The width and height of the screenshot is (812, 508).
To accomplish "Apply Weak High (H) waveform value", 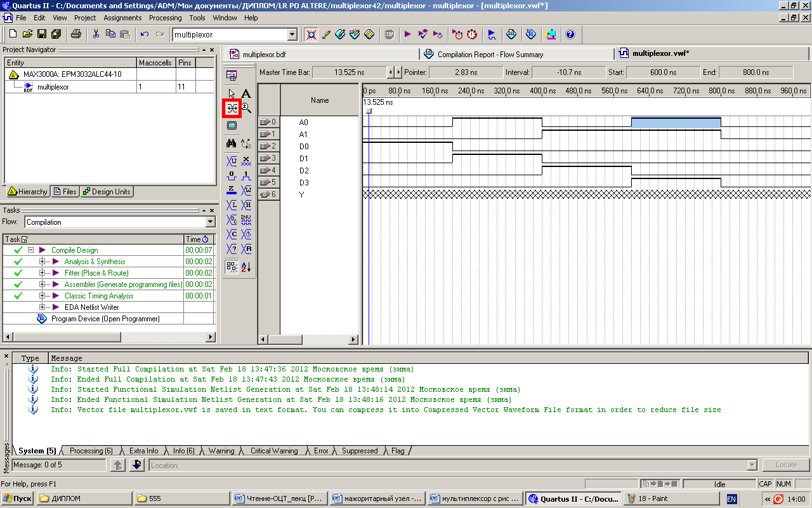I will (x=246, y=204).
